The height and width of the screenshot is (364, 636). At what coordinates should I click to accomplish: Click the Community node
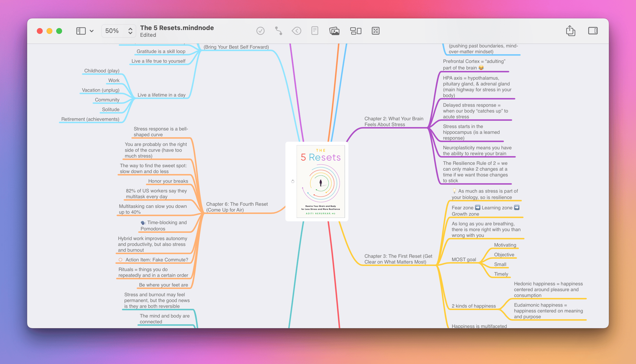point(107,100)
